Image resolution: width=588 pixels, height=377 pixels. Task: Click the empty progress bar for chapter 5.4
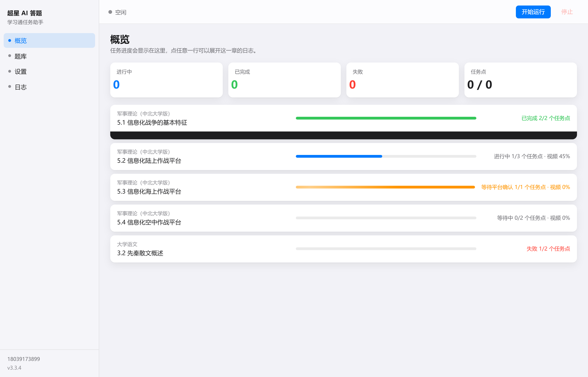[x=386, y=218]
